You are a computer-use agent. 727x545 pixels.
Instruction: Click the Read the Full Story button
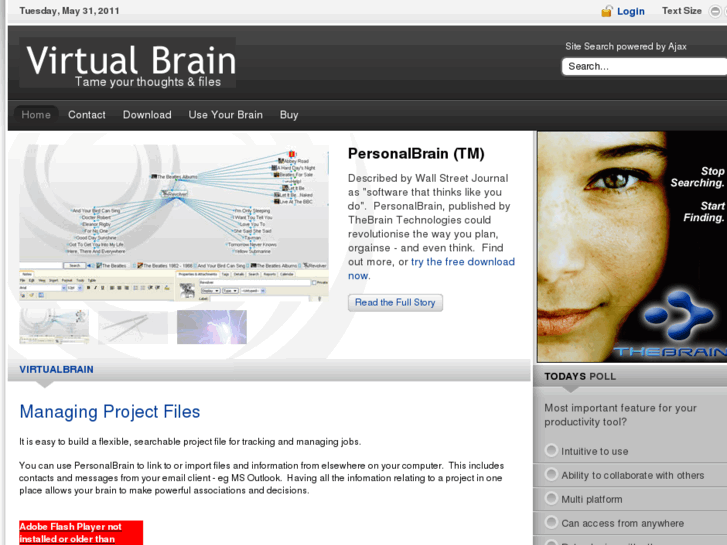point(395,302)
